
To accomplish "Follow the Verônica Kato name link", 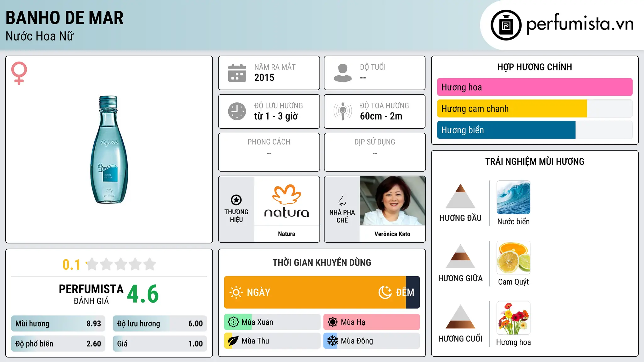I will (x=392, y=234).
